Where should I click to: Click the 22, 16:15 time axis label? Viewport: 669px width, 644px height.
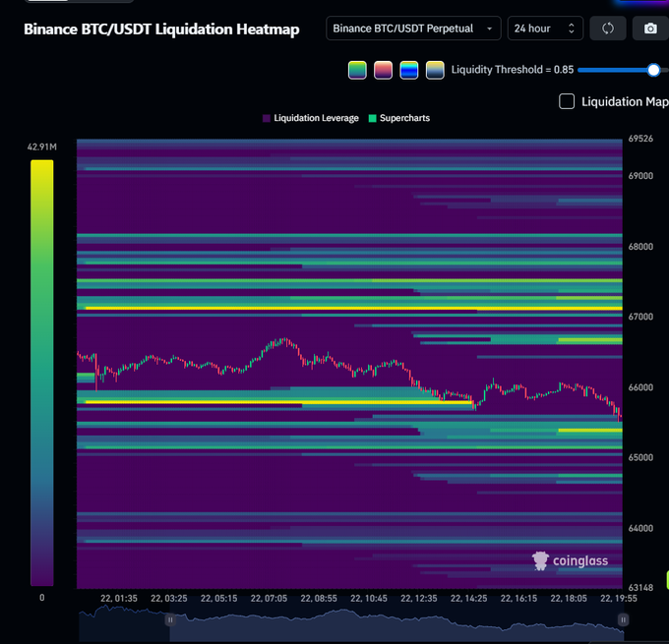(x=518, y=599)
